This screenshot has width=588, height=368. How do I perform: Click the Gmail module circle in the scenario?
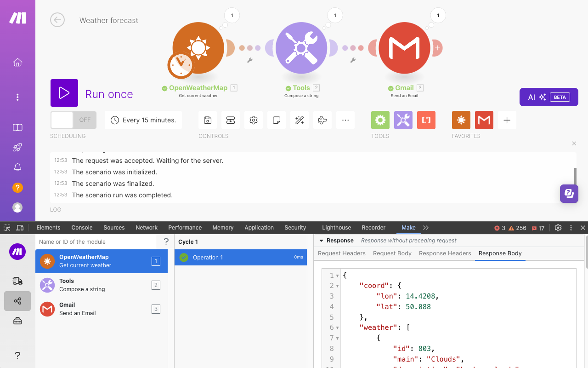tap(404, 47)
